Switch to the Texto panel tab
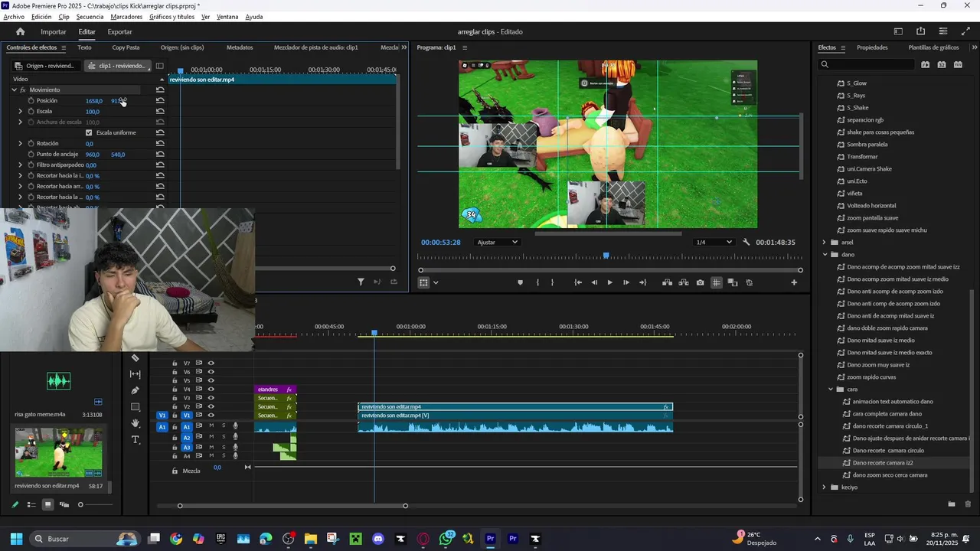This screenshot has width=980, height=551. (x=84, y=47)
